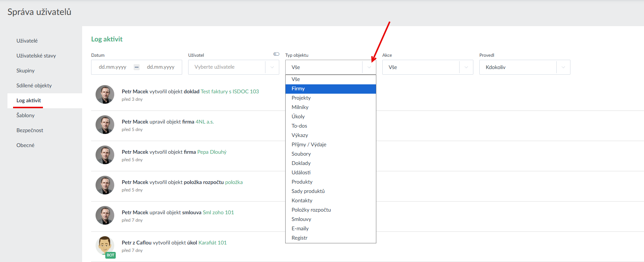The width and height of the screenshot is (644, 262).
Task: Open the Pepa Dlouhý company link
Action: (x=212, y=152)
